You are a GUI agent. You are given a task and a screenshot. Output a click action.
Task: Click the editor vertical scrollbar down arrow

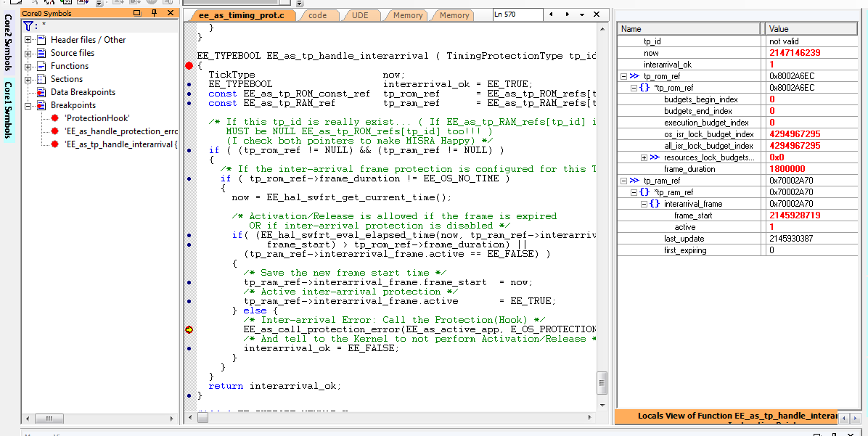[x=602, y=406]
